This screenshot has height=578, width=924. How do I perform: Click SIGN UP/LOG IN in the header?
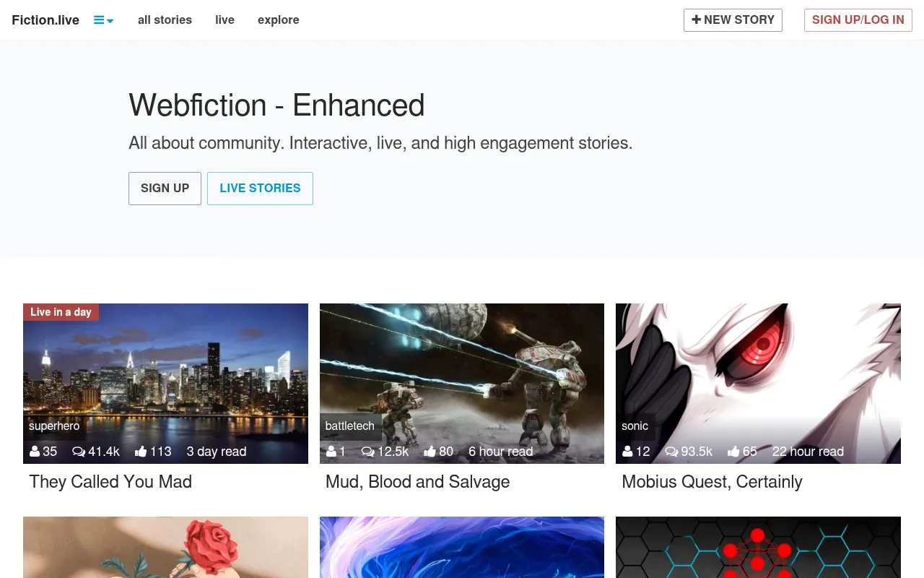pyautogui.click(x=858, y=20)
